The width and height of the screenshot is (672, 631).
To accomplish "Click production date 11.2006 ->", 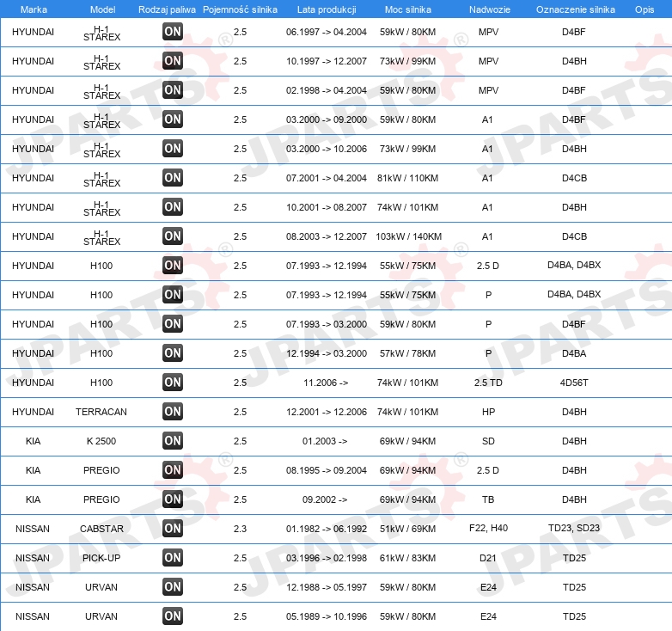I will coord(326,383).
